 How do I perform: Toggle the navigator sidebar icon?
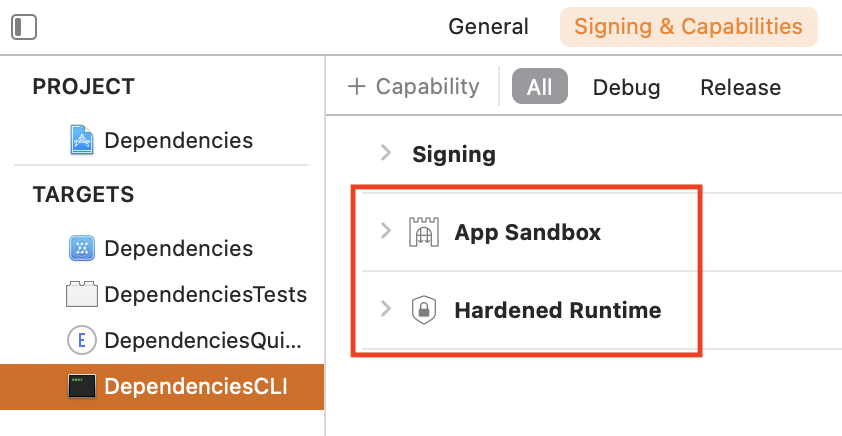point(24,27)
